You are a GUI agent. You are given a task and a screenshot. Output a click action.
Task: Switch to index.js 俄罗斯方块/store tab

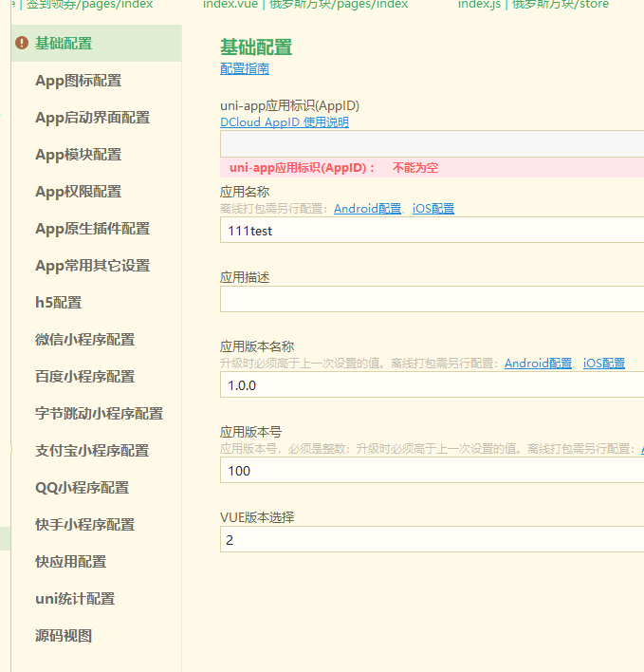tap(533, 5)
